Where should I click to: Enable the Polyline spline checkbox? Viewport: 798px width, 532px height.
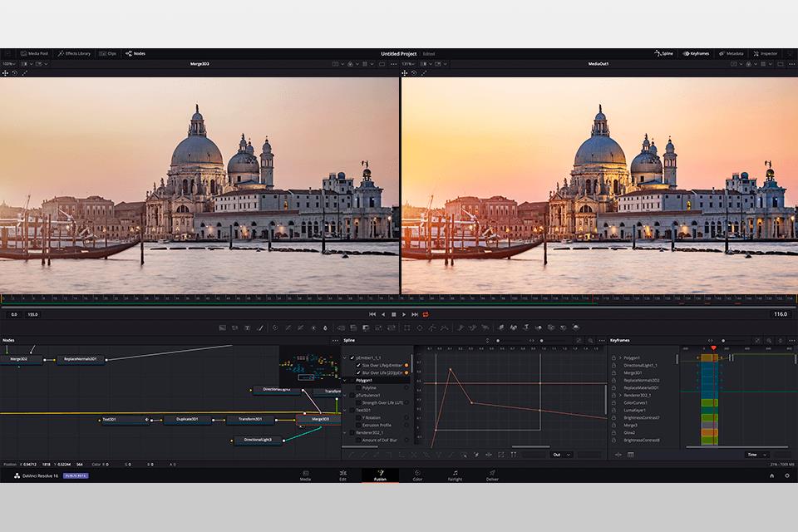[x=358, y=387]
